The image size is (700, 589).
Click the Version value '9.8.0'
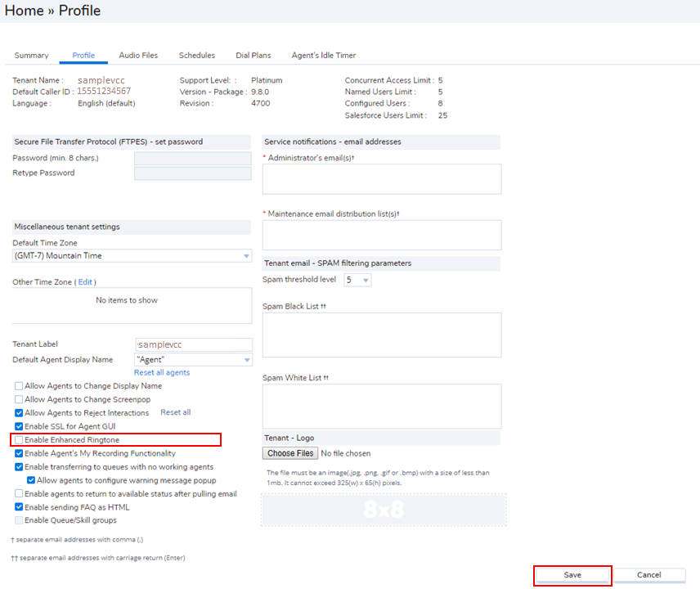pyautogui.click(x=260, y=92)
